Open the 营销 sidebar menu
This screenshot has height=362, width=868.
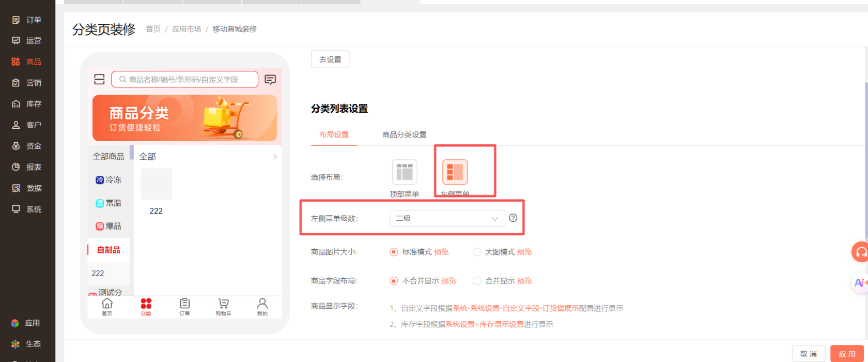point(27,83)
